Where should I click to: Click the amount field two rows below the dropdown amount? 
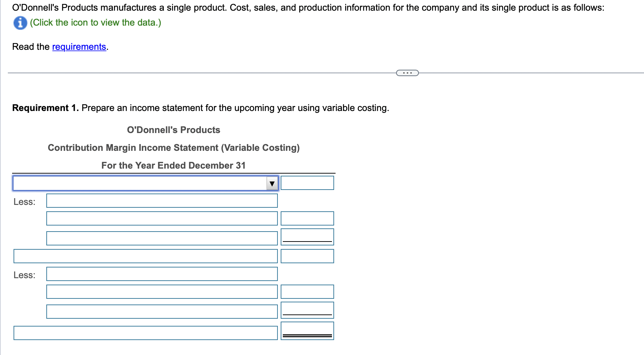coord(307,218)
